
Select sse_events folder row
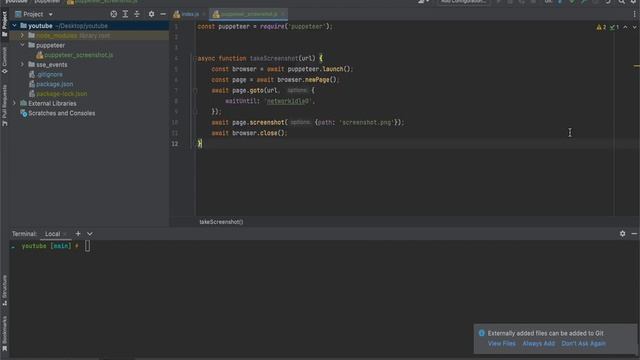pos(90,64)
